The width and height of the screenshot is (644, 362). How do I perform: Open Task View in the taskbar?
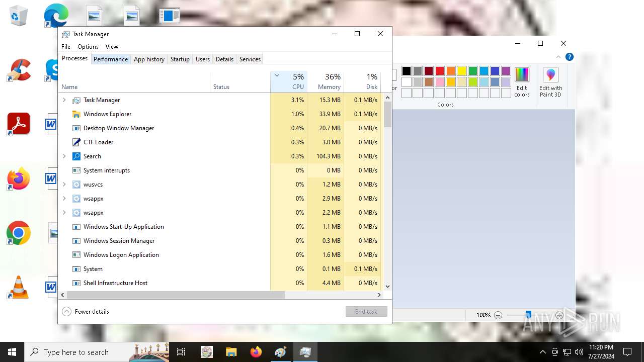click(181, 352)
